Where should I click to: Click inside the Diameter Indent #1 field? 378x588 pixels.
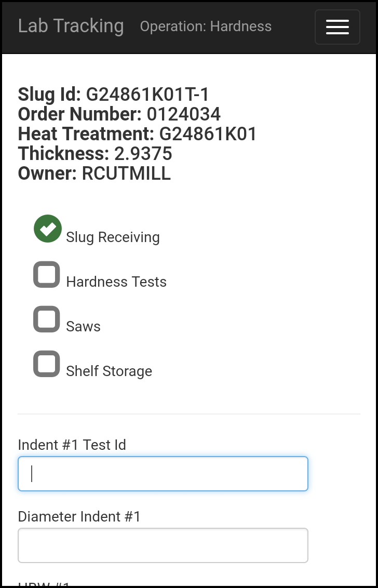tap(163, 545)
